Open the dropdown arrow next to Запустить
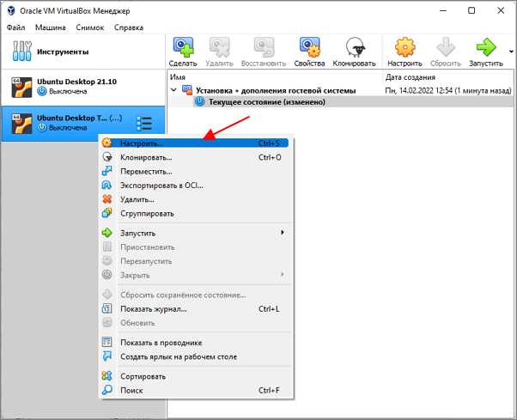517x420 pixels. 511,52
